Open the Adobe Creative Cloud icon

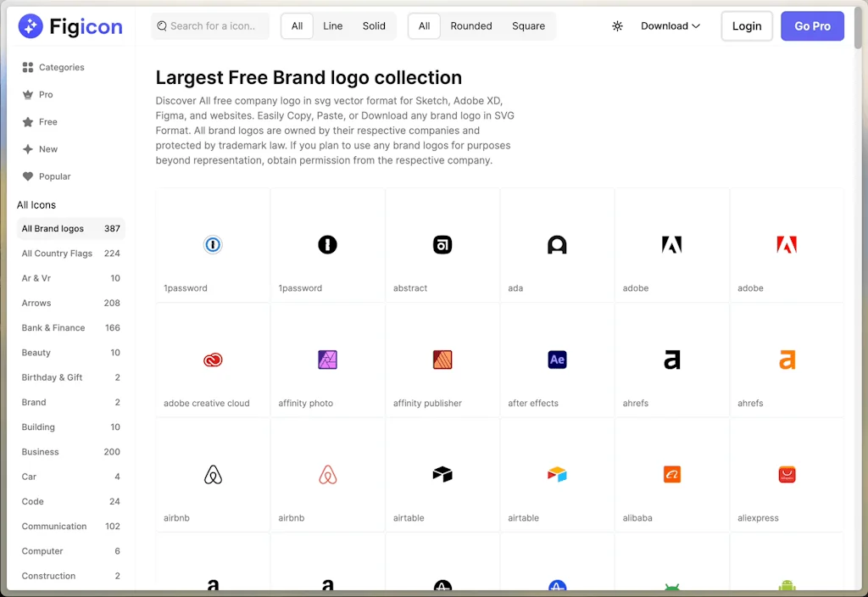pos(213,360)
